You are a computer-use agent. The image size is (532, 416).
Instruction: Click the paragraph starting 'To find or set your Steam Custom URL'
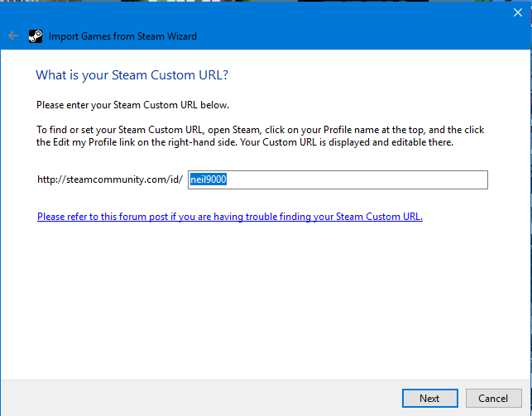(x=261, y=136)
